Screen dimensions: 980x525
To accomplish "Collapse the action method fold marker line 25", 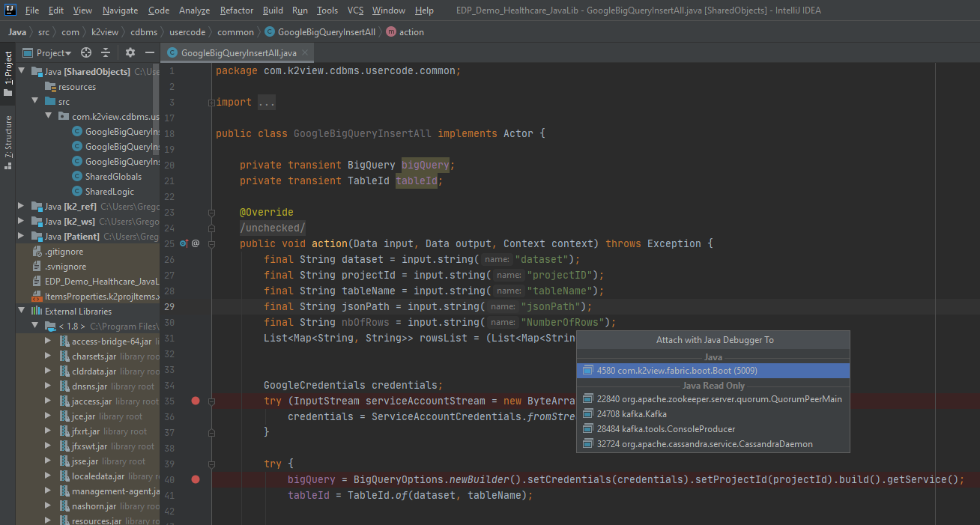I will (x=212, y=243).
